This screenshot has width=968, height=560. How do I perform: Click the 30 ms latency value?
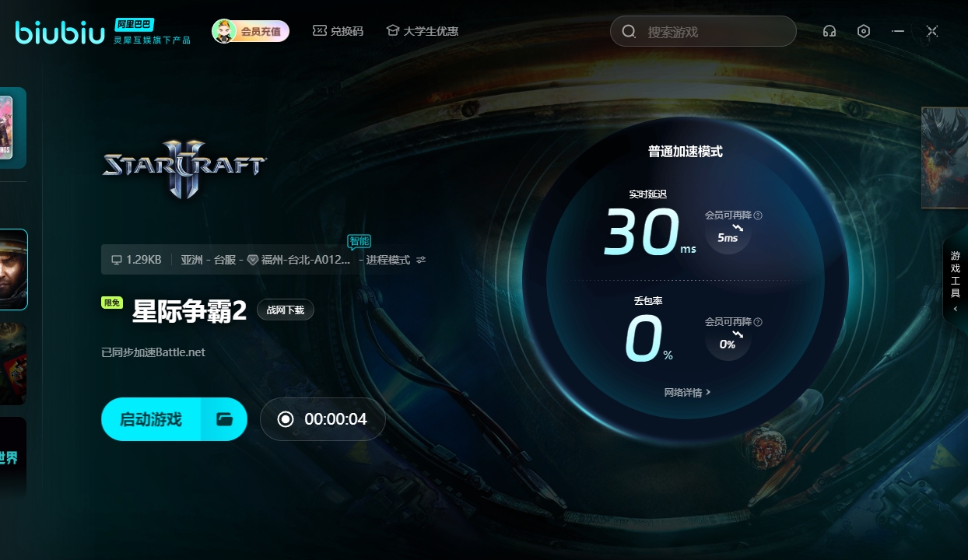point(651,233)
